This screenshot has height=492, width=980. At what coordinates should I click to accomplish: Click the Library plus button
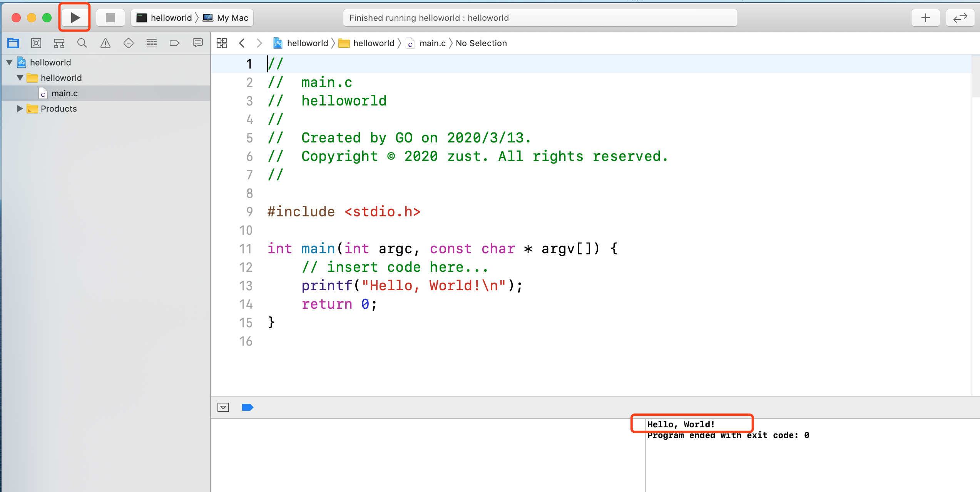(925, 18)
